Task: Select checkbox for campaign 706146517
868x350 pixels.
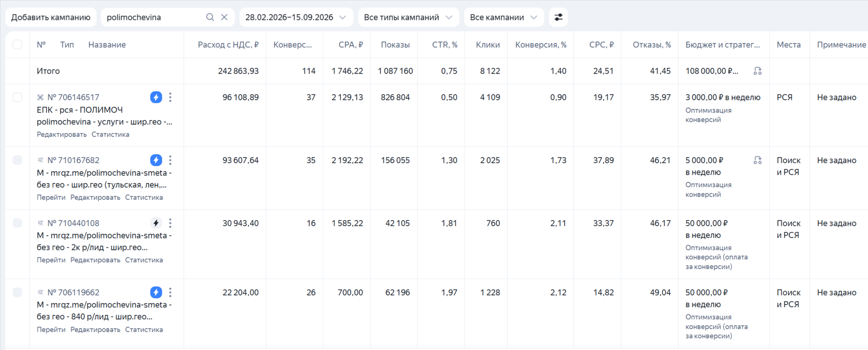Action: click(17, 97)
